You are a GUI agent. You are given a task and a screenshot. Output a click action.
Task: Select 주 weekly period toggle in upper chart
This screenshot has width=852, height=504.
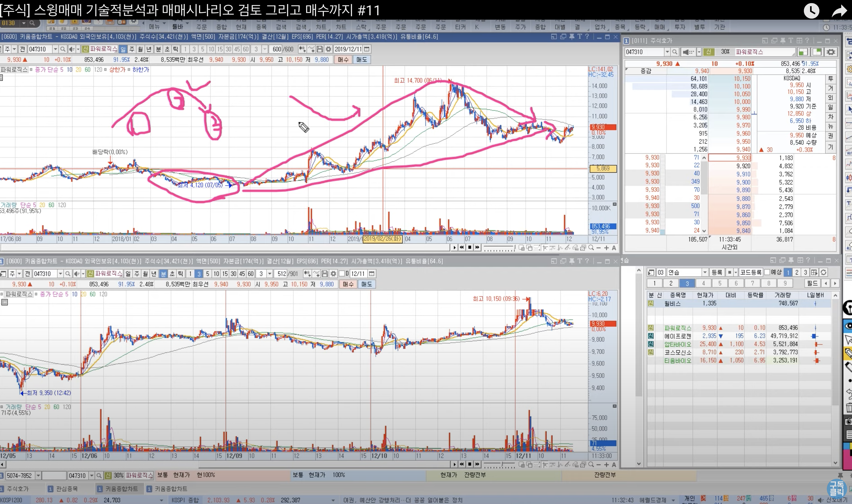pyautogui.click(x=132, y=49)
